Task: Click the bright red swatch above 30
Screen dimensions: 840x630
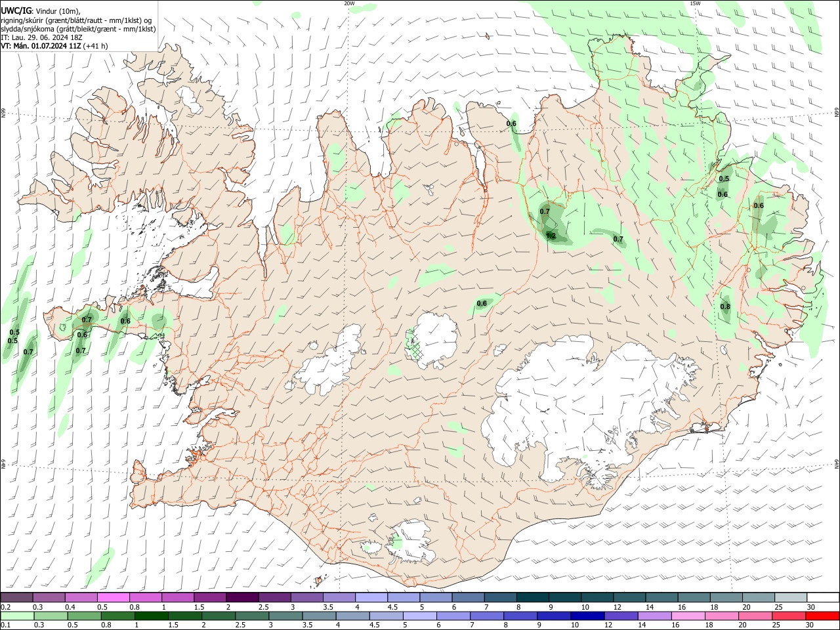Action: pyautogui.click(x=822, y=616)
